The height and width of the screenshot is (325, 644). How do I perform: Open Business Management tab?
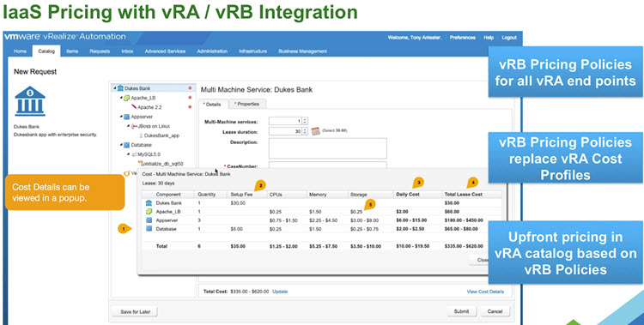point(303,51)
